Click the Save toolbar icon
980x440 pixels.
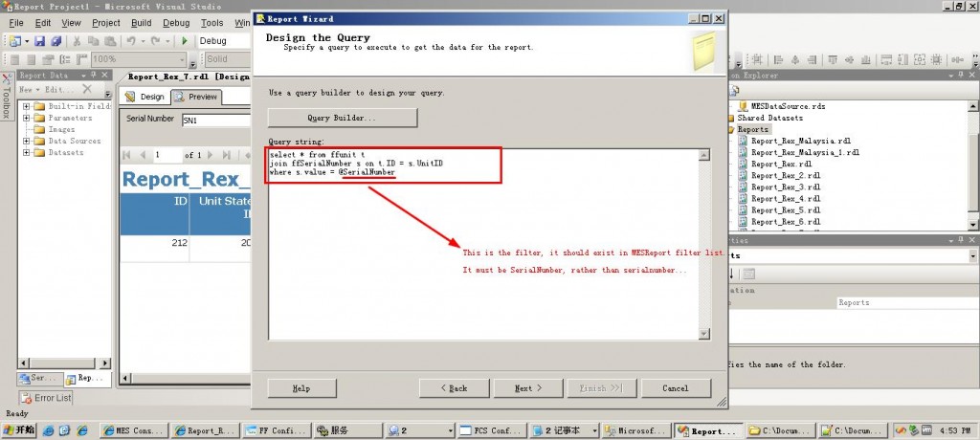click(x=40, y=41)
